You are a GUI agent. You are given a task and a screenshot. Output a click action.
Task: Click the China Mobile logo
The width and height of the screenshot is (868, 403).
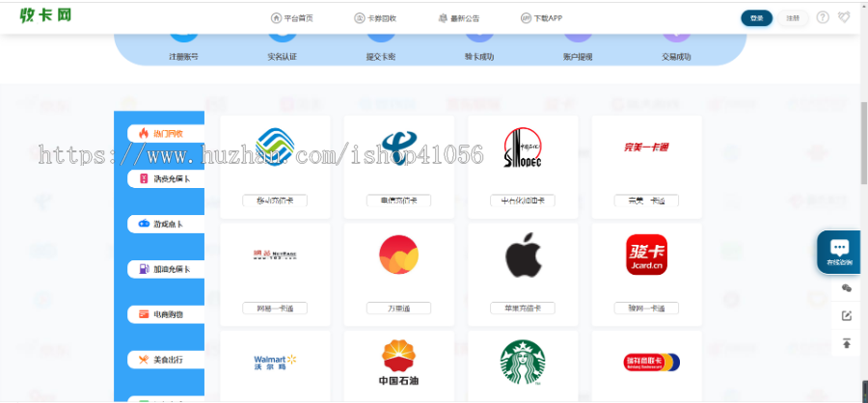[x=275, y=147]
